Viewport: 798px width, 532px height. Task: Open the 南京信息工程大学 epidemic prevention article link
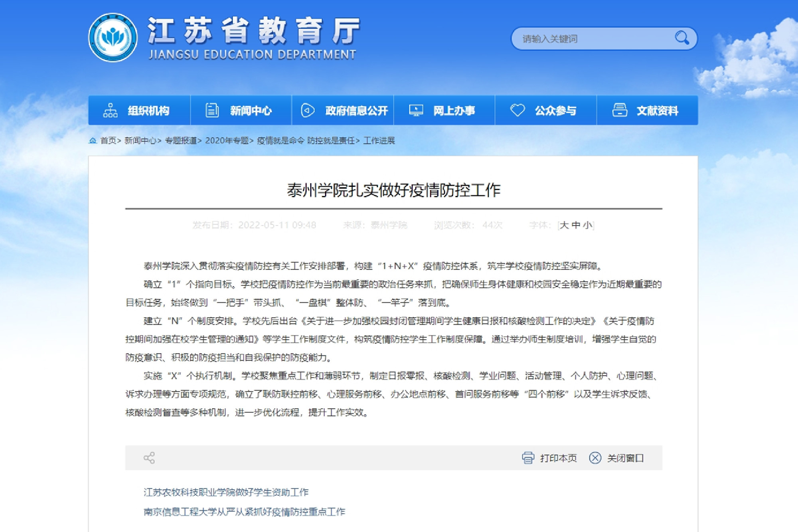244,512
